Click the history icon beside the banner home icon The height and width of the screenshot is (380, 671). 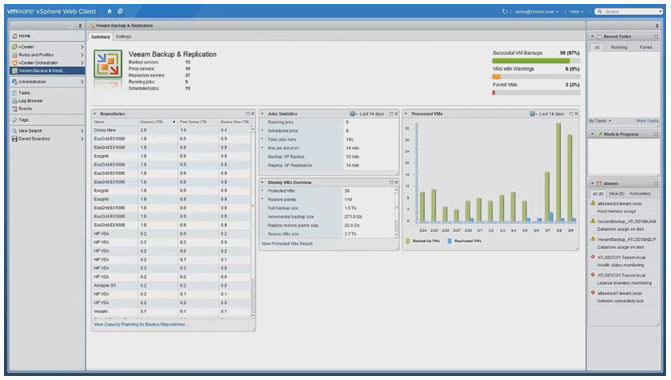click(x=120, y=12)
